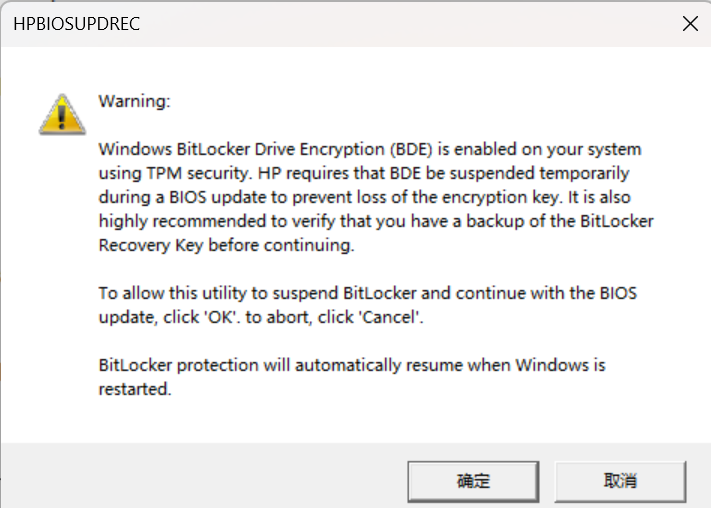
Task: Click the line starting "BitLocker protection will automatically"
Action: tap(352, 365)
